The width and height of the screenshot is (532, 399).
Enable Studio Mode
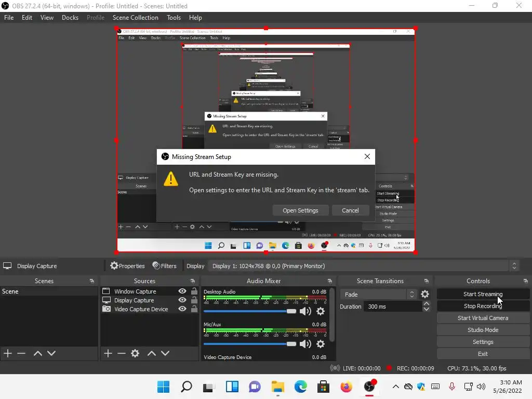pyautogui.click(x=483, y=330)
